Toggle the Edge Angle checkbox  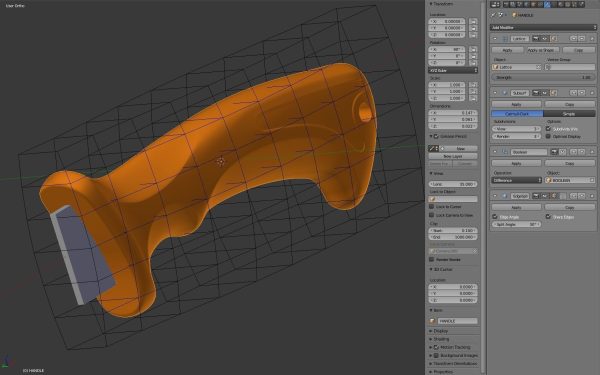[x=495, y=217]
